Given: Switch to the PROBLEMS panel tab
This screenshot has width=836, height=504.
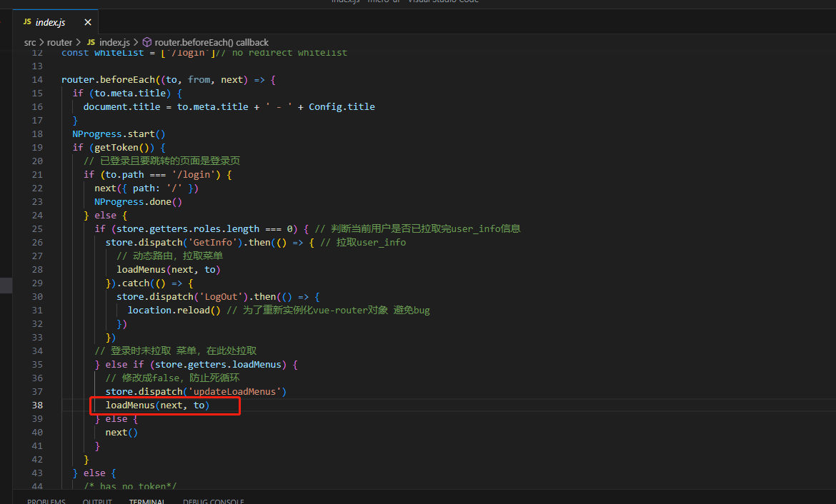Looking at the screenshot, I should (46, 500).
